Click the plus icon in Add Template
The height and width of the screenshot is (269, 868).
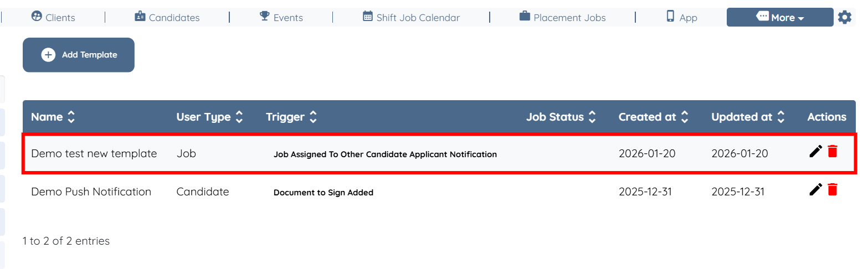48,55
